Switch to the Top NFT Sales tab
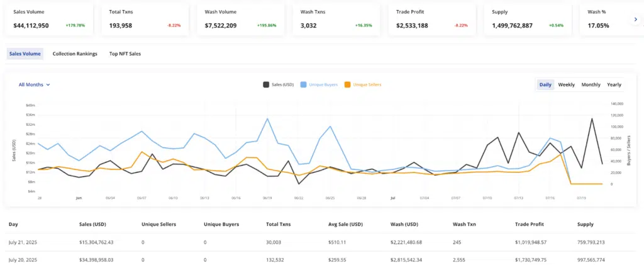 coord(125,54)
